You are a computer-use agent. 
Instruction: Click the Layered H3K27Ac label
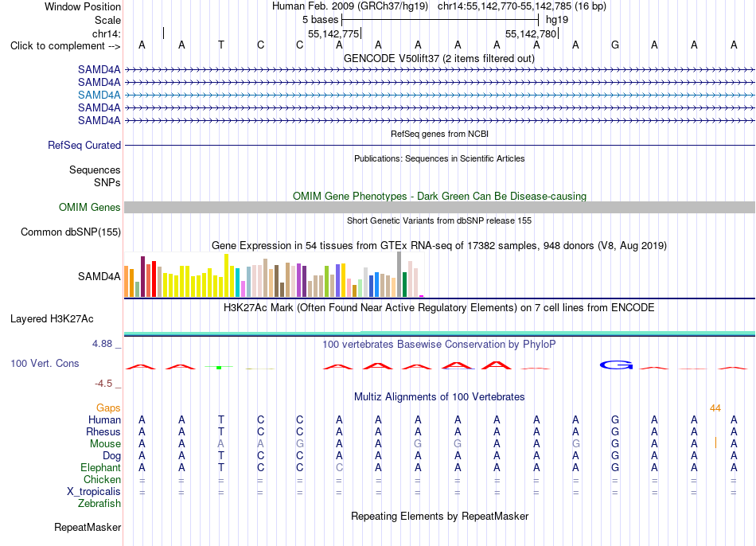coord(52,319)
